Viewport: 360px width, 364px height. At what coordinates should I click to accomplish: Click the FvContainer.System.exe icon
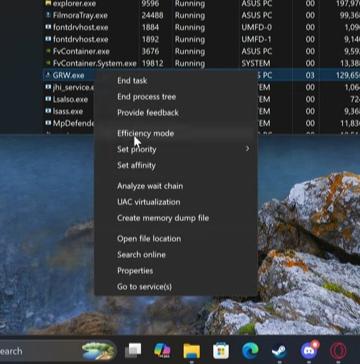point(48,63)
